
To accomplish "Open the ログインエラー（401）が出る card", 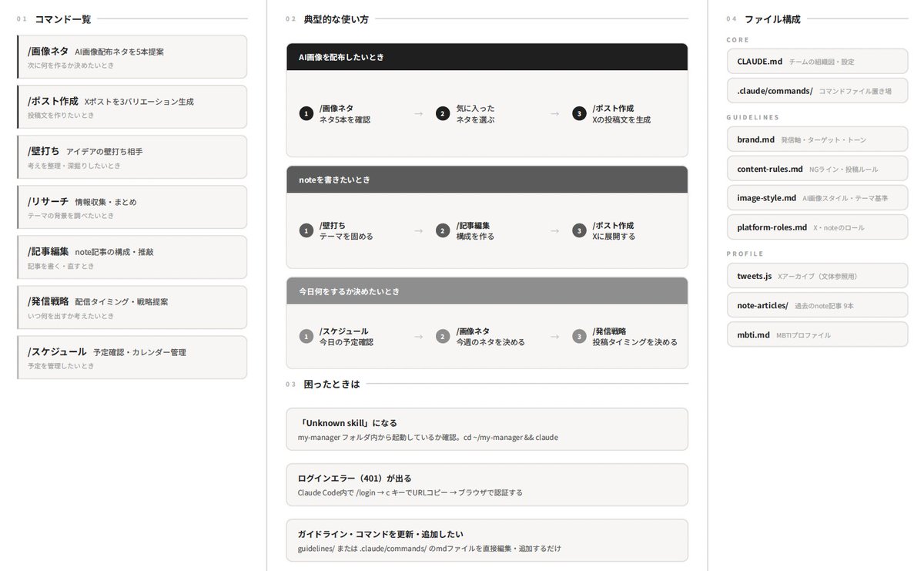I will click(x=487, y=485).
